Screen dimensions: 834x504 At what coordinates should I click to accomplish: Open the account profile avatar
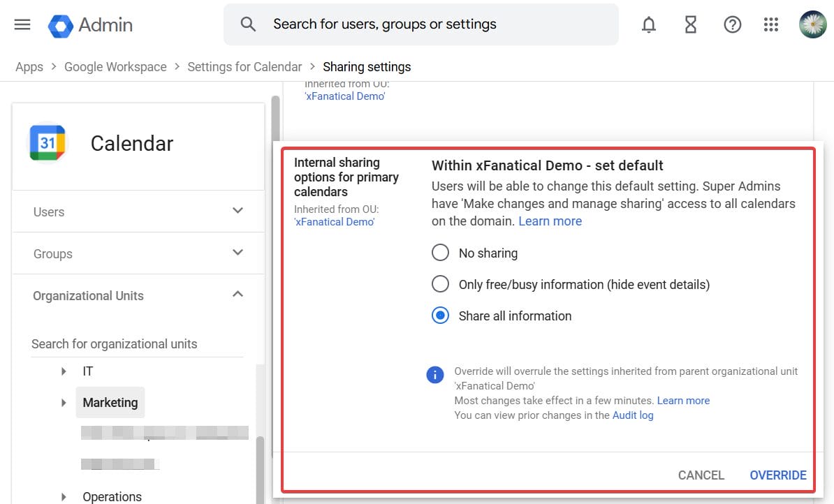[813, 24]
